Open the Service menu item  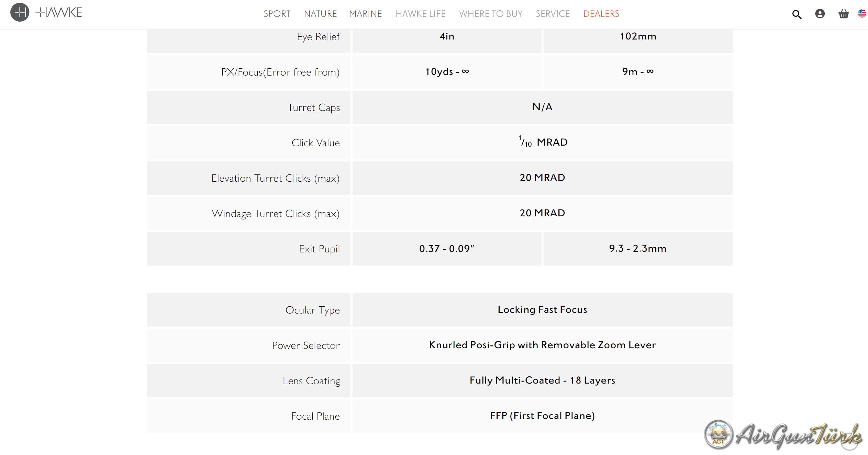pyautogui.click(x=553, y=14)
